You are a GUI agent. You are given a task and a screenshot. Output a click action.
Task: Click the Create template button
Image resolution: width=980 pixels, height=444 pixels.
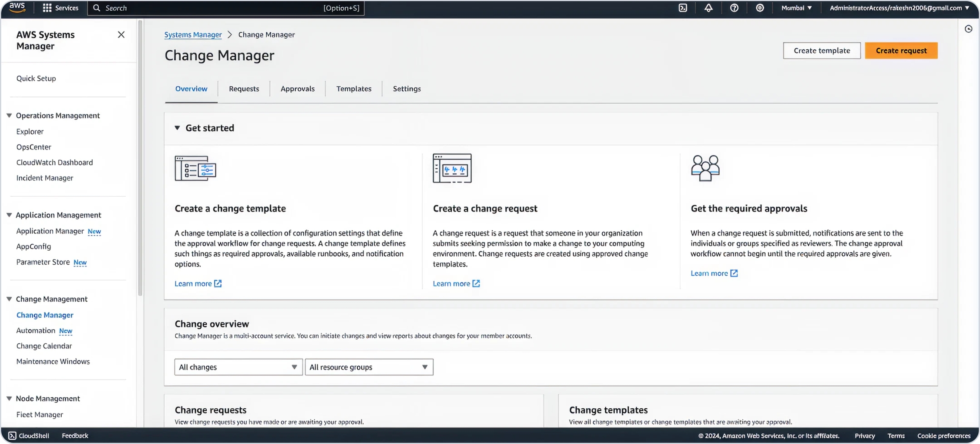(x=821, y=51)
